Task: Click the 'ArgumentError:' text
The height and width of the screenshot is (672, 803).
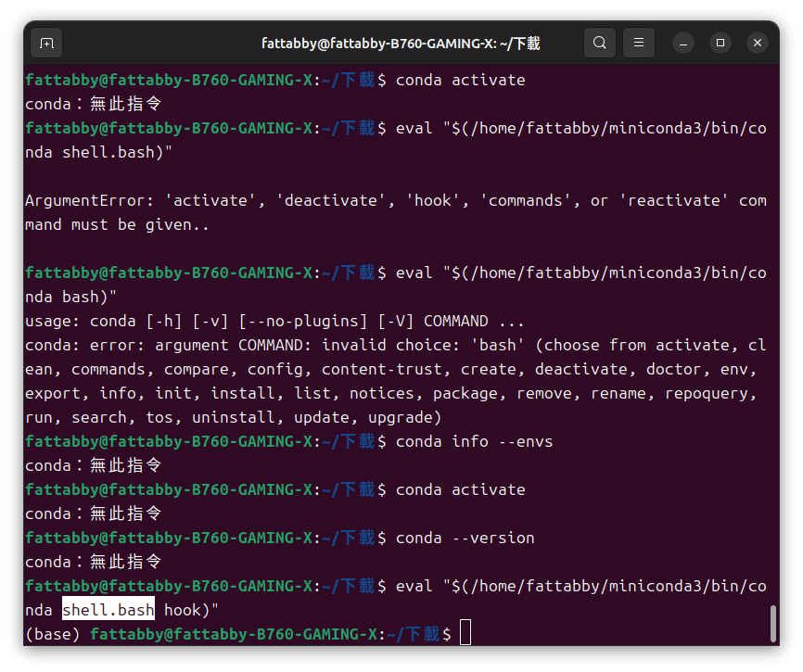Action: (90, 200)
